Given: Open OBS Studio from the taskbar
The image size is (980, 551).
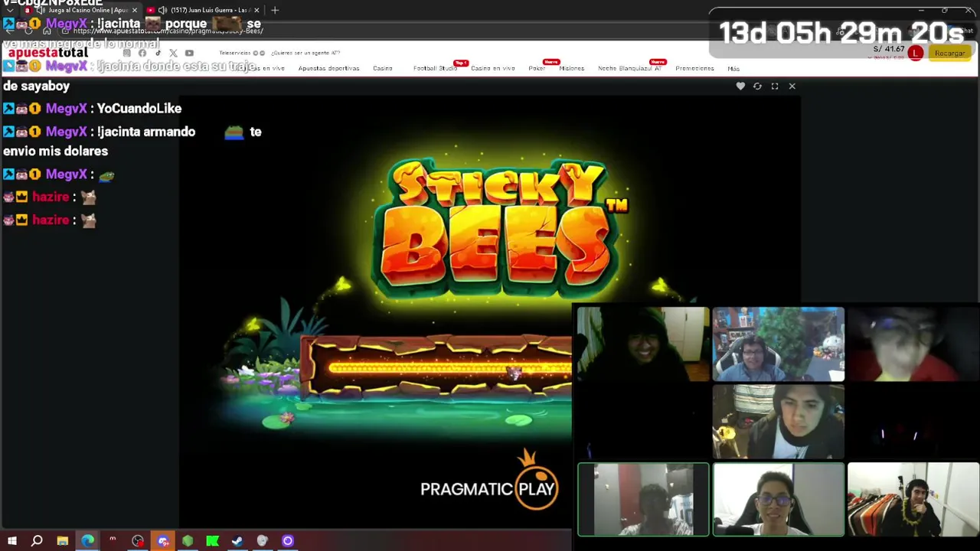Looking at the screenshot, I should click(x=138, y=541).
